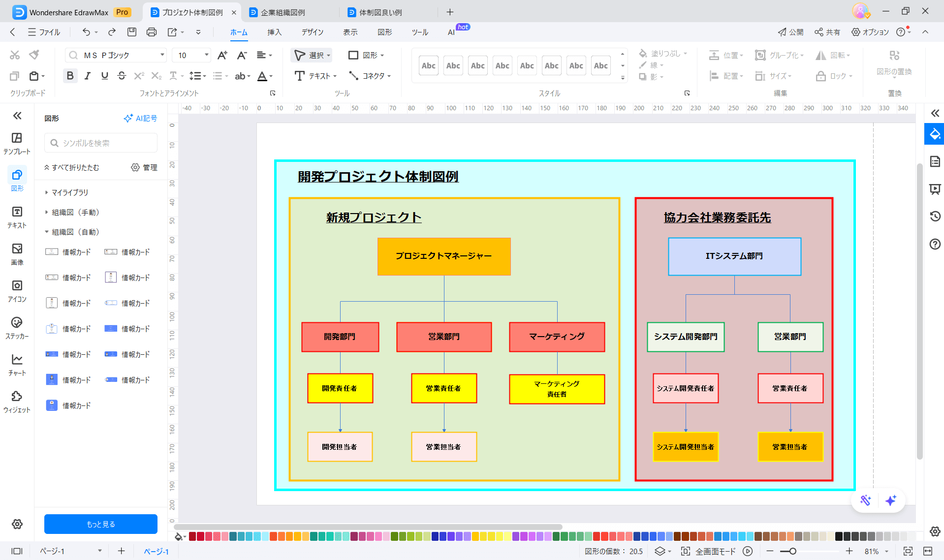944x560 pixels.
Task: Open チャート panel in left sidebar
Action: pyautogui.click(x=17, y=365)
